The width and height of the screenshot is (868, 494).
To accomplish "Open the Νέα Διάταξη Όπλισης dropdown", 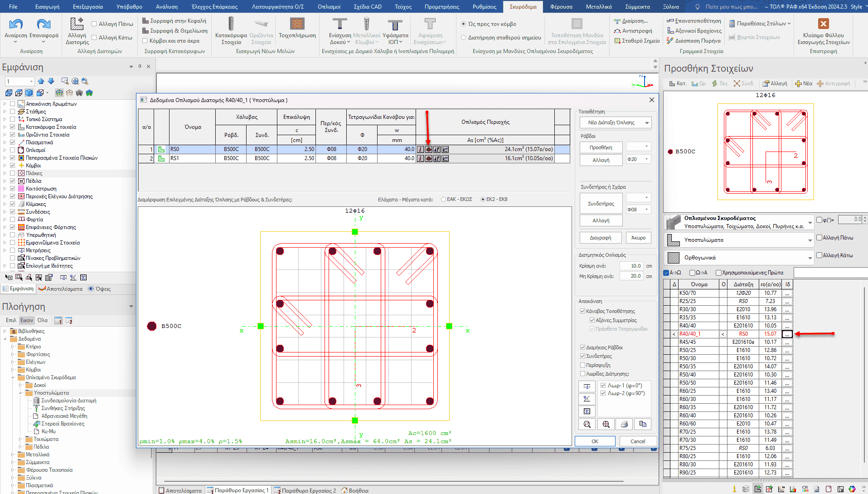I will coord(616,122).
